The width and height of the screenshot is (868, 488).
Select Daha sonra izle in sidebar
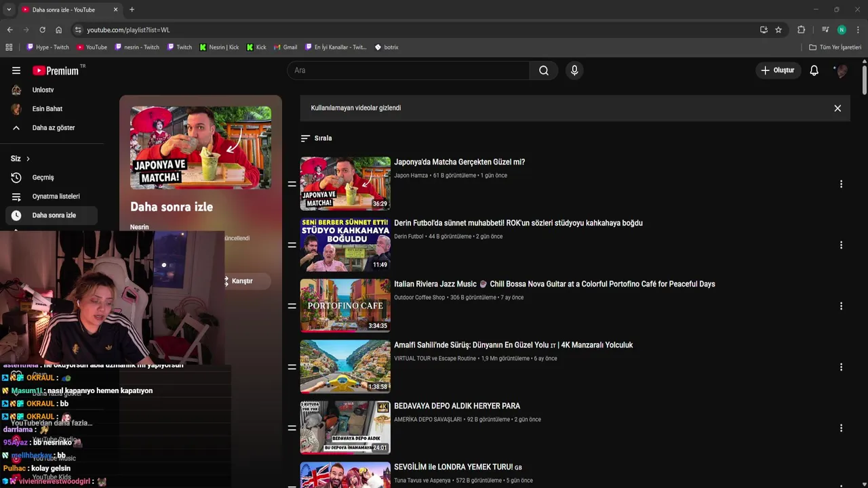pos(52,216)
